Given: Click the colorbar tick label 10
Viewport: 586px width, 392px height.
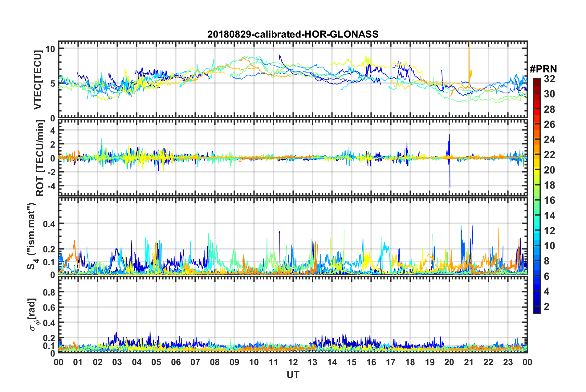Looking at the screenshot, I should coord(549,246).
